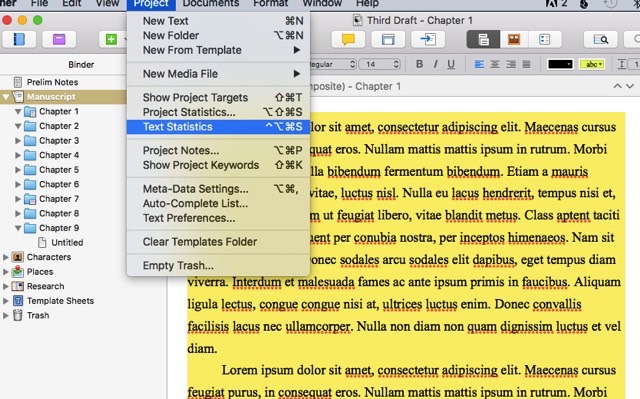The height and width of the screenshot is (399, 640).
Task: Toggle underline formatting
Action: tap(451, 64)
